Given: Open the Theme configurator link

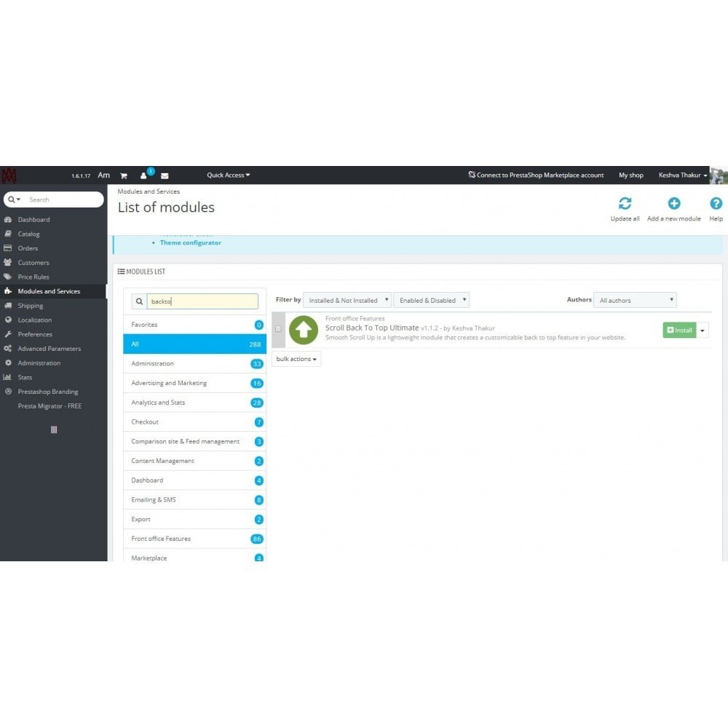Looking at the screenshot, I should point(190,243).
